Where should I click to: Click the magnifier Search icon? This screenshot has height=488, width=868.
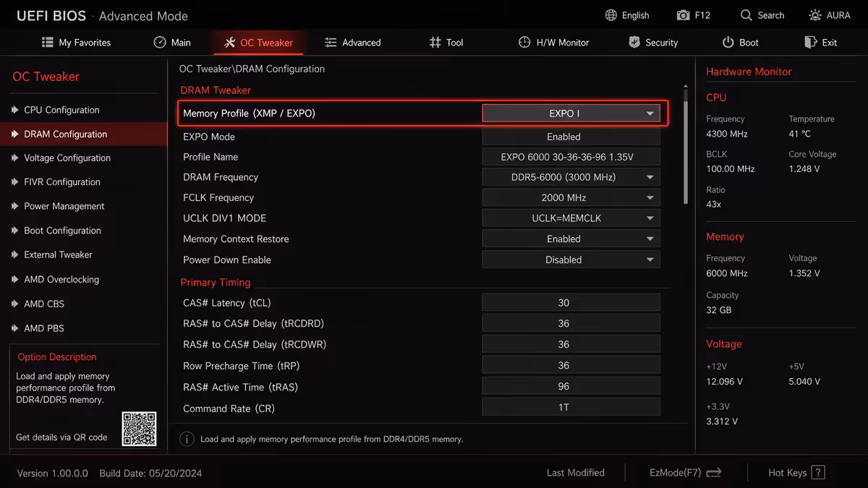[746, 15]
